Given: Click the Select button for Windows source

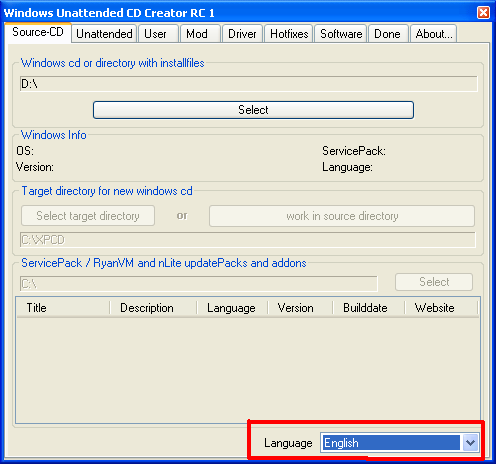Looking at the screenshot, I should tap(253, 110).
